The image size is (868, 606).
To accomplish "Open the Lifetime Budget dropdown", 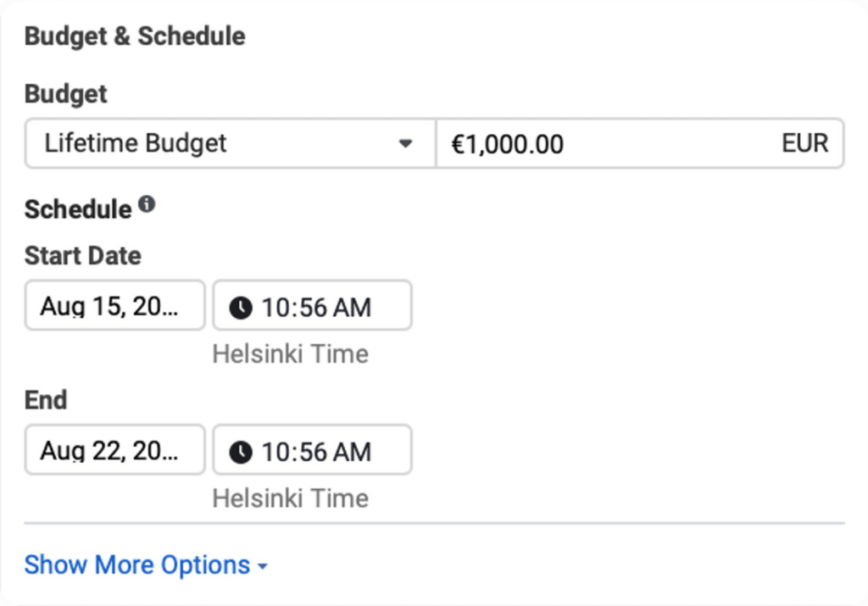I will [231, 143].
